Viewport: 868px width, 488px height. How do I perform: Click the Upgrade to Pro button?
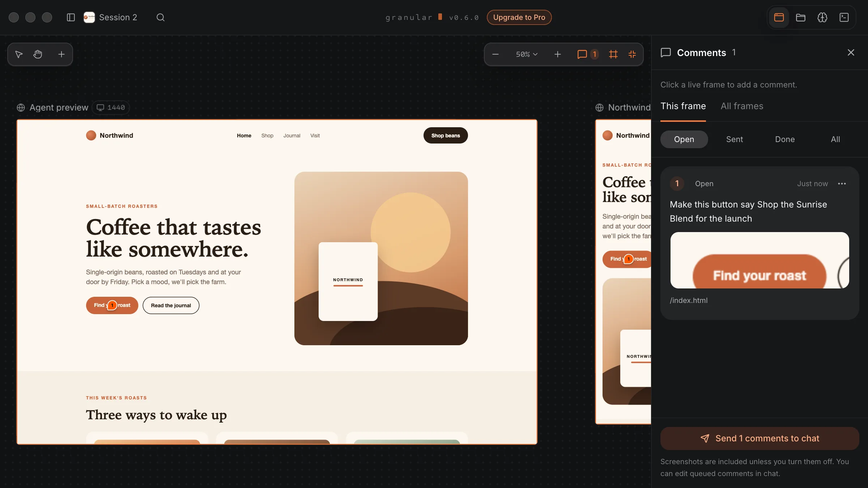pos(519,17)
